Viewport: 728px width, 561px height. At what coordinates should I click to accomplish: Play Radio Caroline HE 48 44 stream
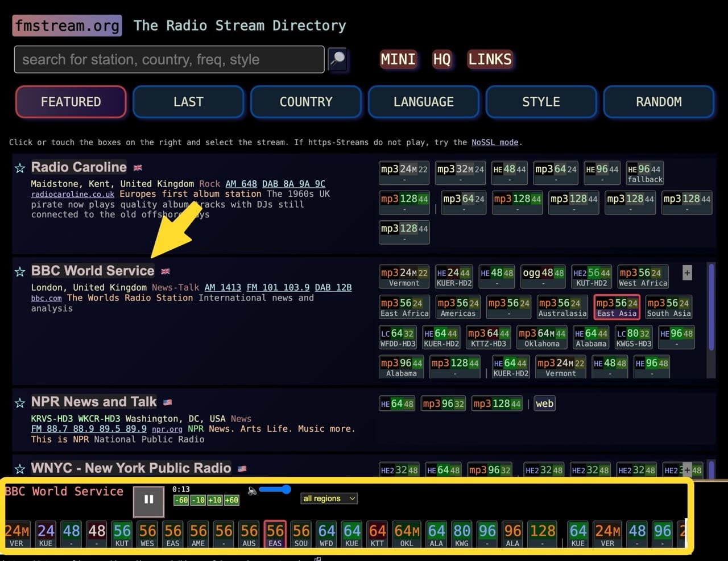[x=510, y=173]
